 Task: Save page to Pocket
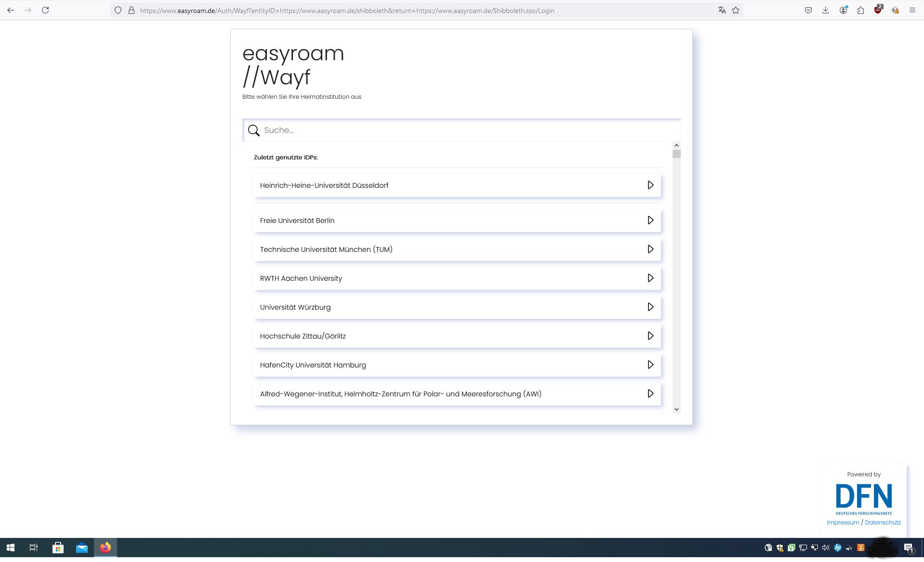click(808, 10)
